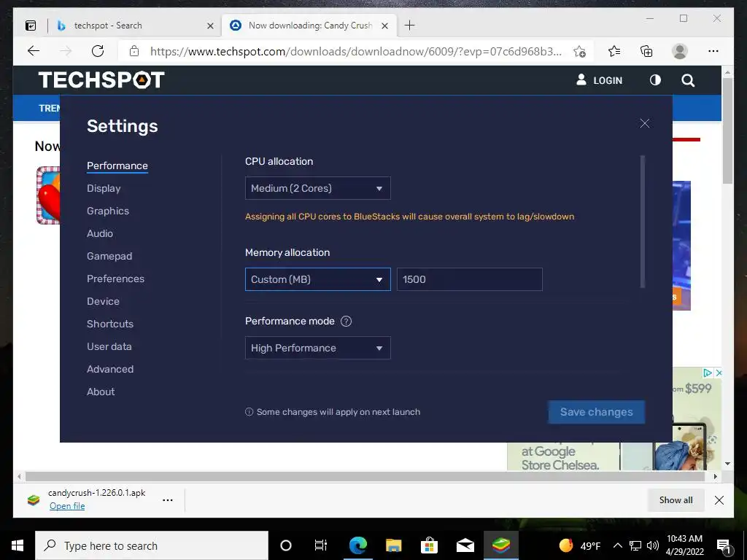The image size is (747, 560).
Task: Open the Collections icon in Edge toolbar
Action: 646,51
